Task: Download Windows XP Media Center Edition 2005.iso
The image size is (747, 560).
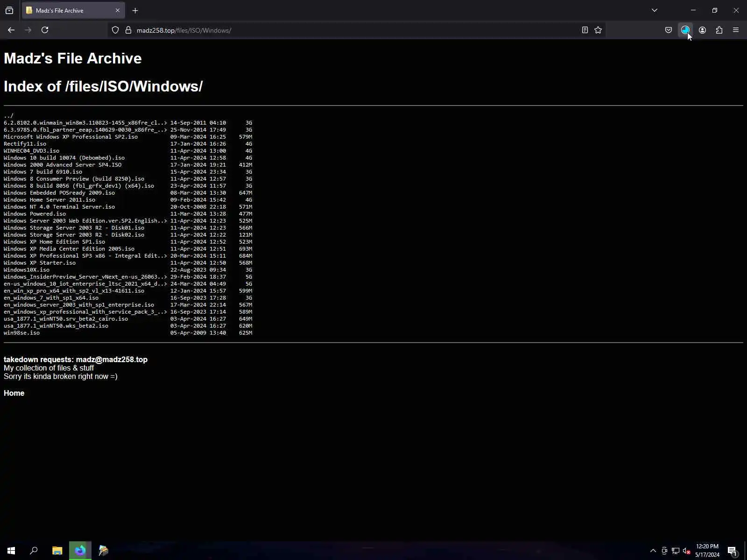Action: click(x=69, y=249)
